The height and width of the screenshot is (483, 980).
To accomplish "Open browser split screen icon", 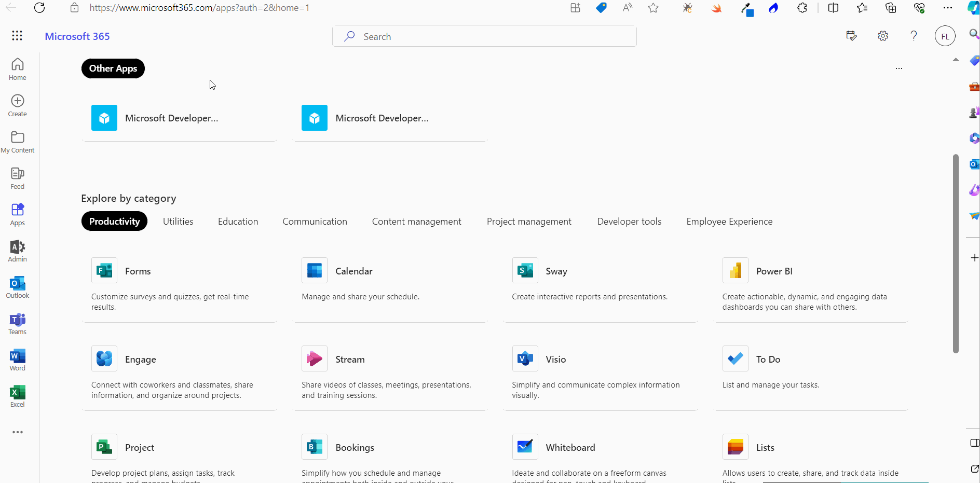I will [x=833, y=8].
